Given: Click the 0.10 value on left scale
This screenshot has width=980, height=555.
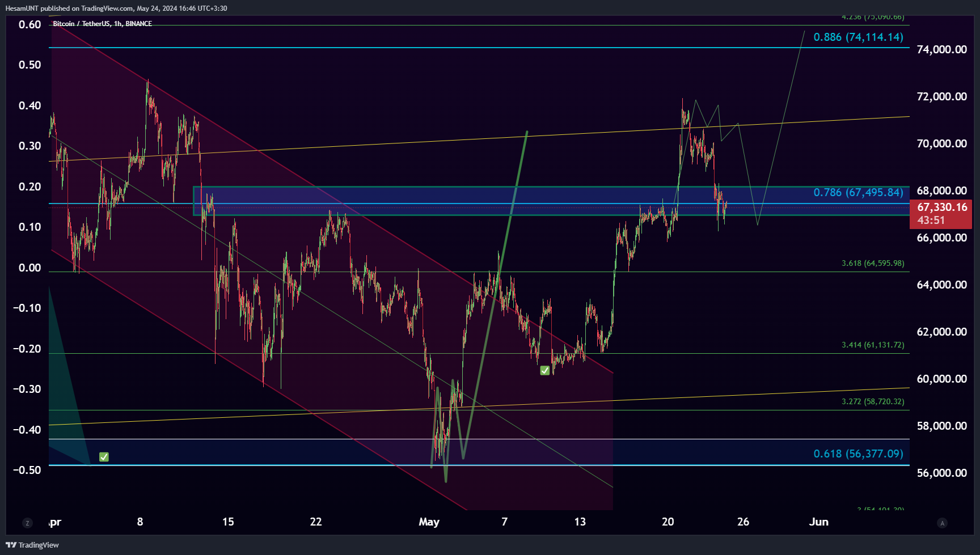Looking at the screenshot, I should 30,227.
